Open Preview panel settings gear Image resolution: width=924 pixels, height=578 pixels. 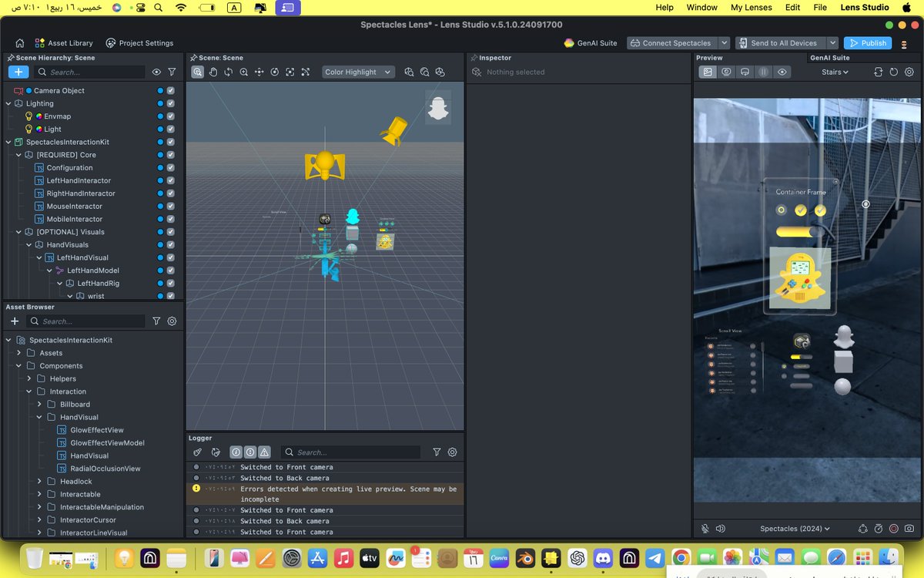coord(909,72)
